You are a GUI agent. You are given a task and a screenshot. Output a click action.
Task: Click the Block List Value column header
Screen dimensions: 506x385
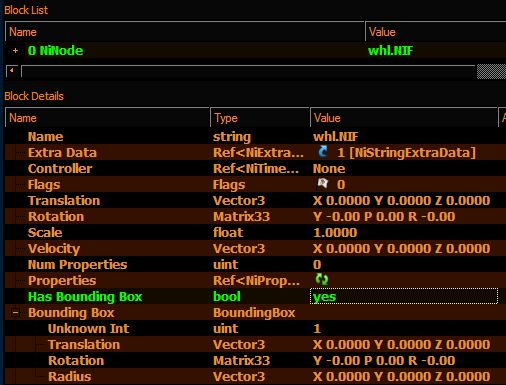pyautogui.click(x=436, y=32)
